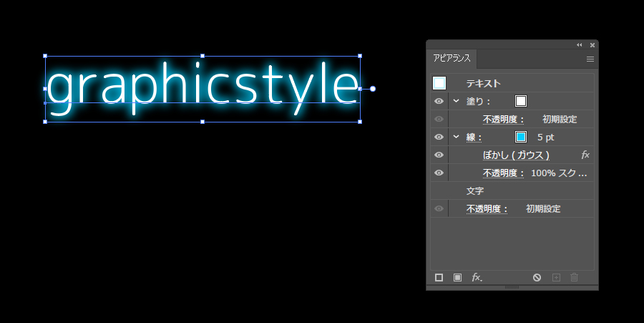Toggle visibility of bottom 不透明度 初期設定

coord(439,208)
